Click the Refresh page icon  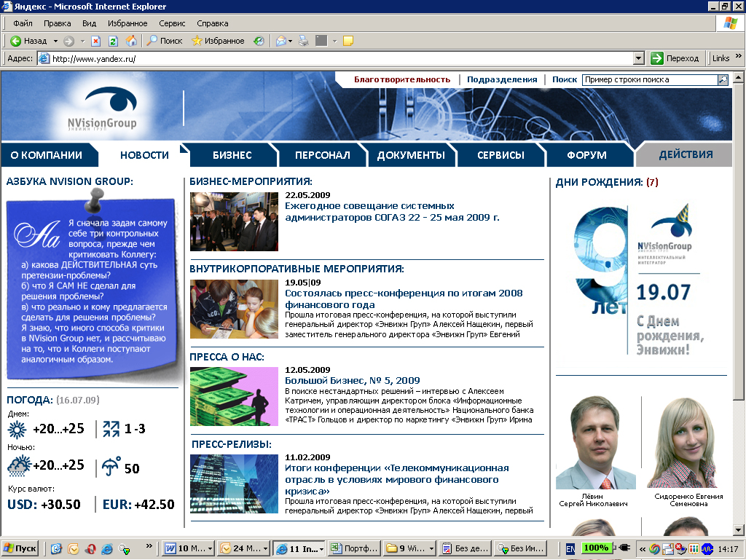point(113,41)
